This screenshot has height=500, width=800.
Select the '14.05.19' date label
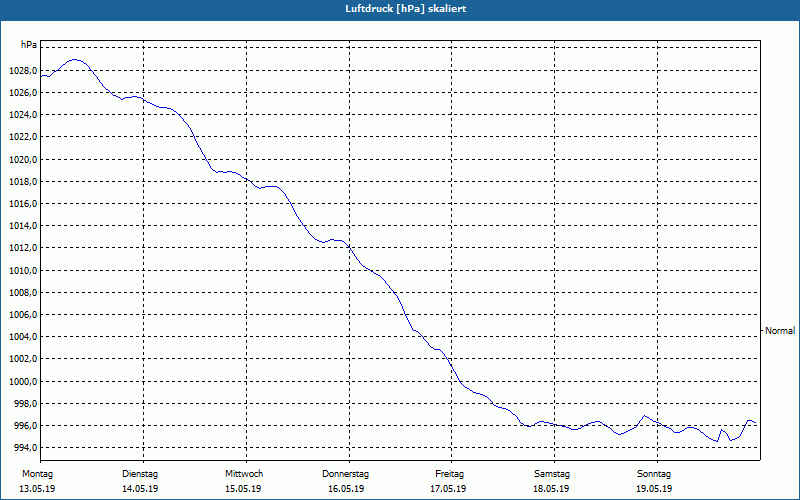(x=140, y=489)
